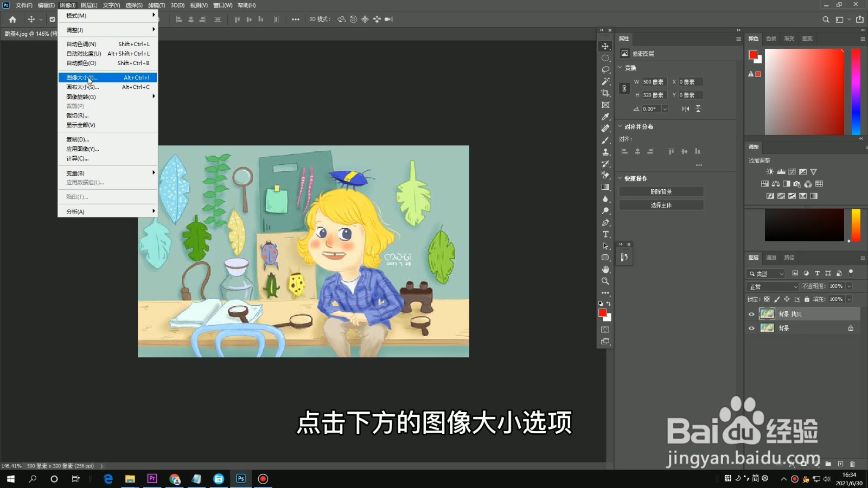This screenshot has width=868, height=488.
Task: Toggle the auto-select checkbox in options bar
Action: pos(52,20)
